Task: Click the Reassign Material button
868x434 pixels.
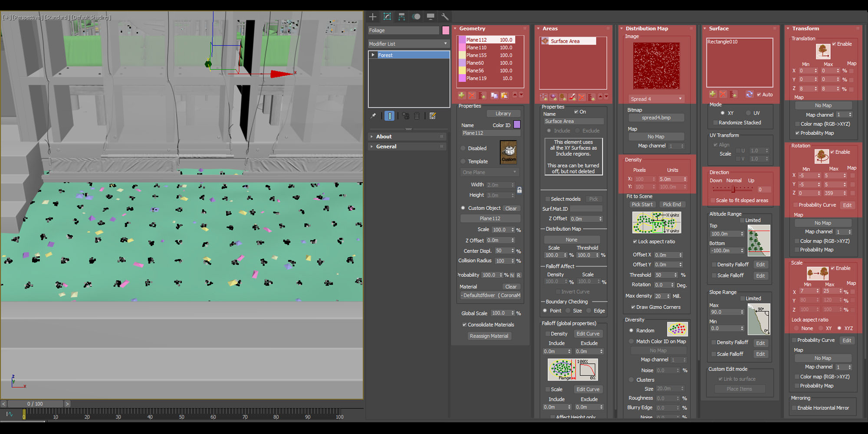Action: click(x=489, y=336)
